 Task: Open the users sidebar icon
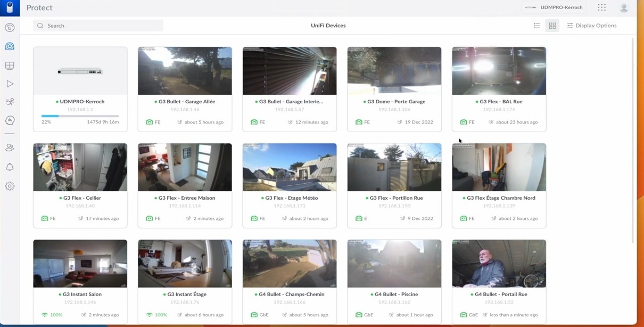point(10,148)
